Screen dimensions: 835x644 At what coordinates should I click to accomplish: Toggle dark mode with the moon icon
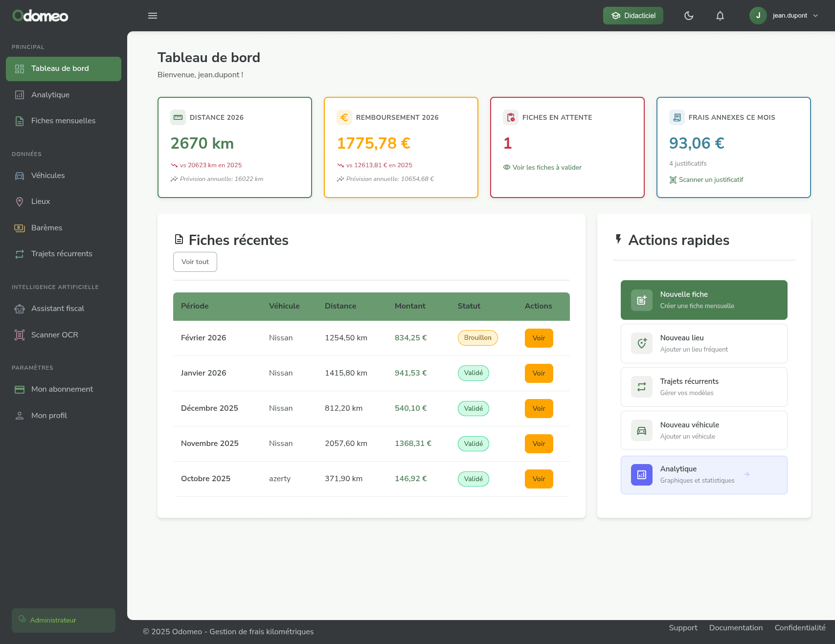click(689, 16)
